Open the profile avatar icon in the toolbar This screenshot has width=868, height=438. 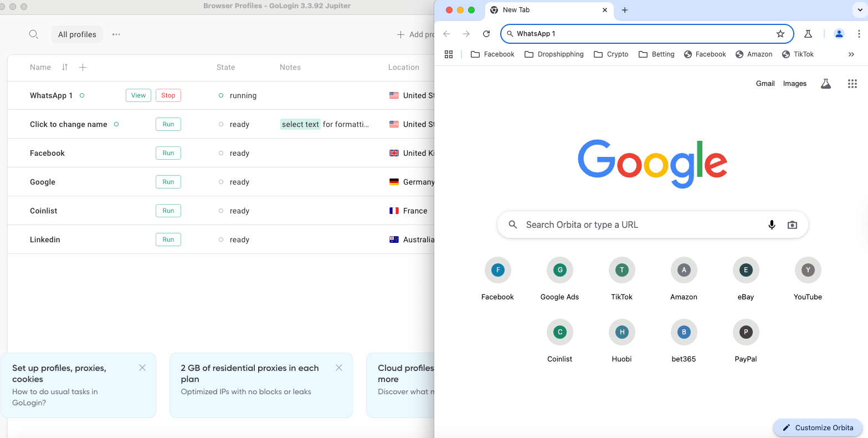tap(839, 34)
